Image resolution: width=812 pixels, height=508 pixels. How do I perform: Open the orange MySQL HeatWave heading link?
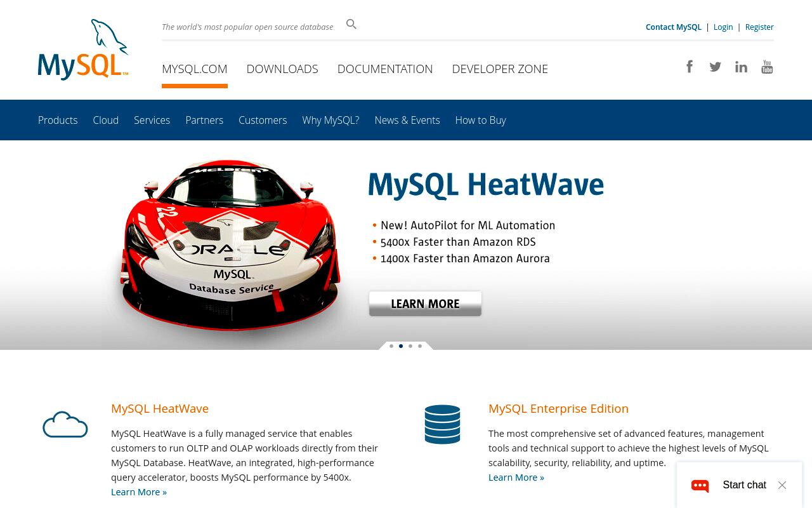click(x=160, y=408)
